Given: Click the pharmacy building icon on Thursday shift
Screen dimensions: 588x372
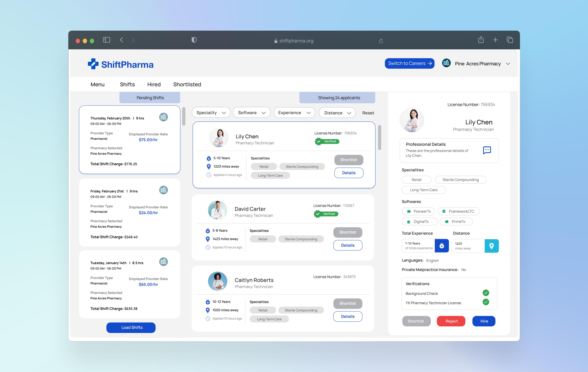Looking at the screenshot, I should tap(163, 117).
